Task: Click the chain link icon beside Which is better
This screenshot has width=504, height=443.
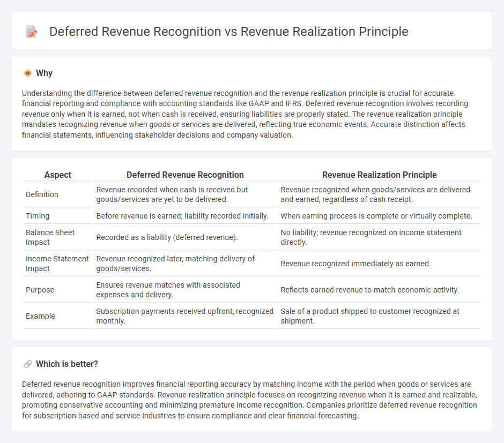Action: point(28,364)
